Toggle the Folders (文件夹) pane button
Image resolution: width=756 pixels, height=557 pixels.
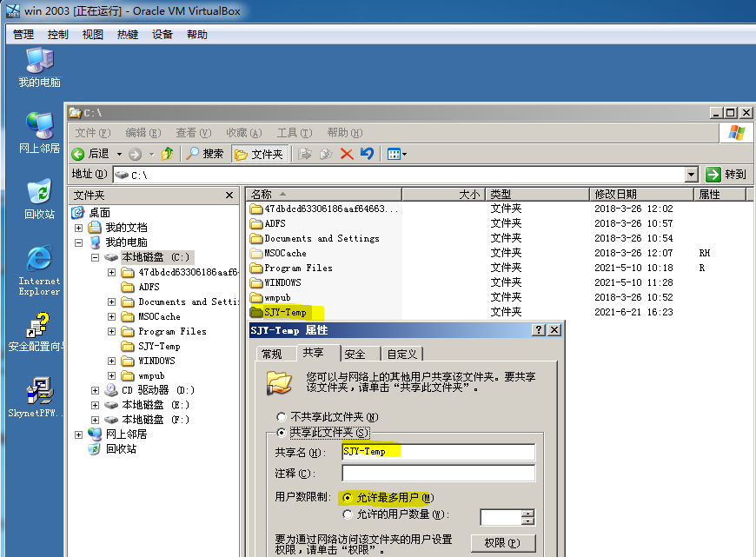point(260,154)
